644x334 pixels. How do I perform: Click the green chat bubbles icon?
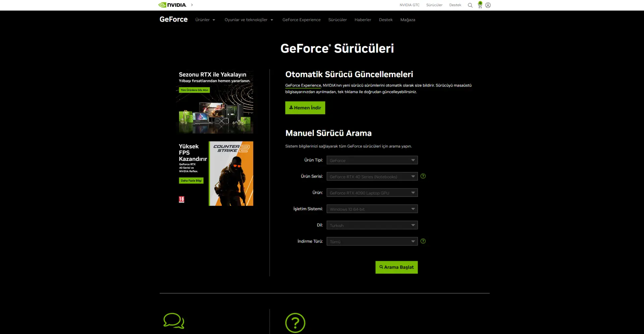[174, 321]
